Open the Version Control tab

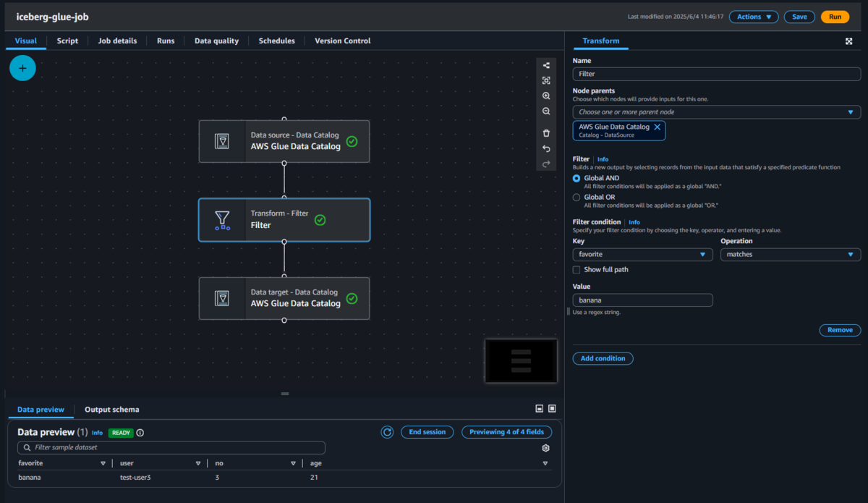(x=343, y=41)
